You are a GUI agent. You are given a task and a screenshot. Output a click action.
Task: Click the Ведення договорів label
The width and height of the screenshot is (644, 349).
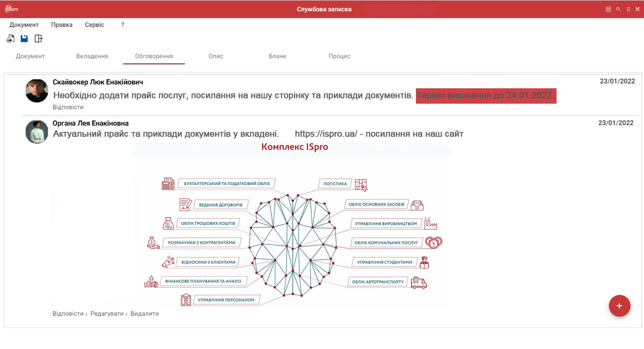221,205
